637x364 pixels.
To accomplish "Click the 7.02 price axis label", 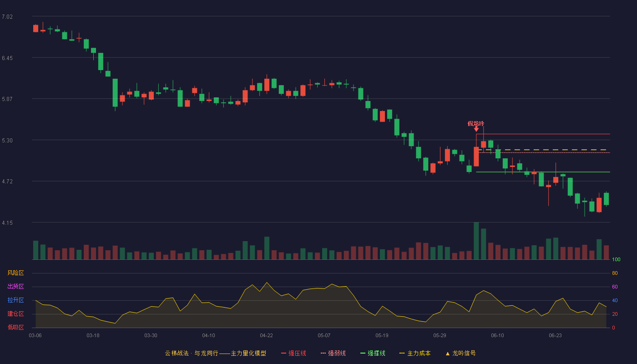I will tap(7, 17).
